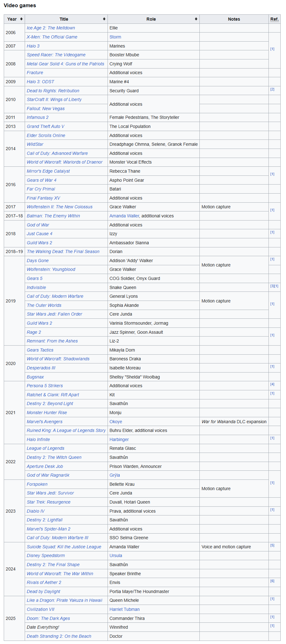Open the Infamous 2 link

(38, 117)
